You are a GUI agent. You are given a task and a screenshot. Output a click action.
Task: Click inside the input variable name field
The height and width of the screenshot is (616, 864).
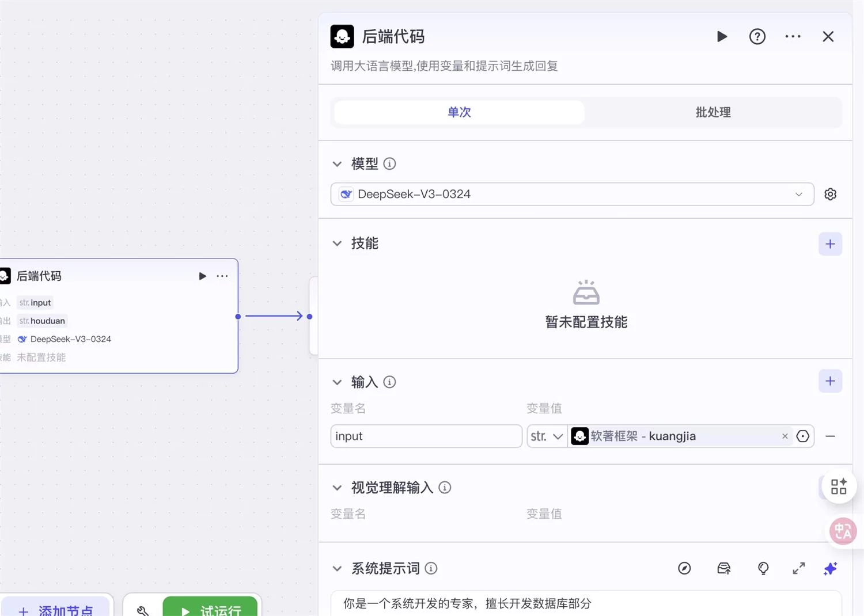coord(425,436)
